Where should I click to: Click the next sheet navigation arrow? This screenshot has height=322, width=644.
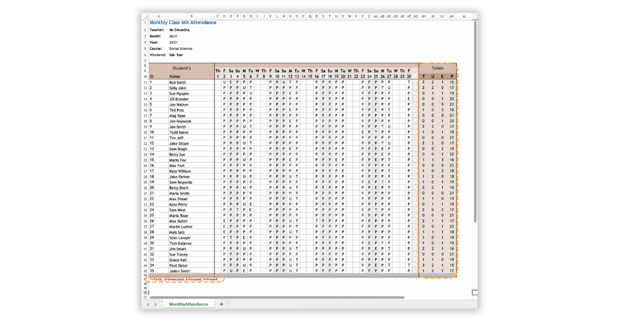[156, 304]
